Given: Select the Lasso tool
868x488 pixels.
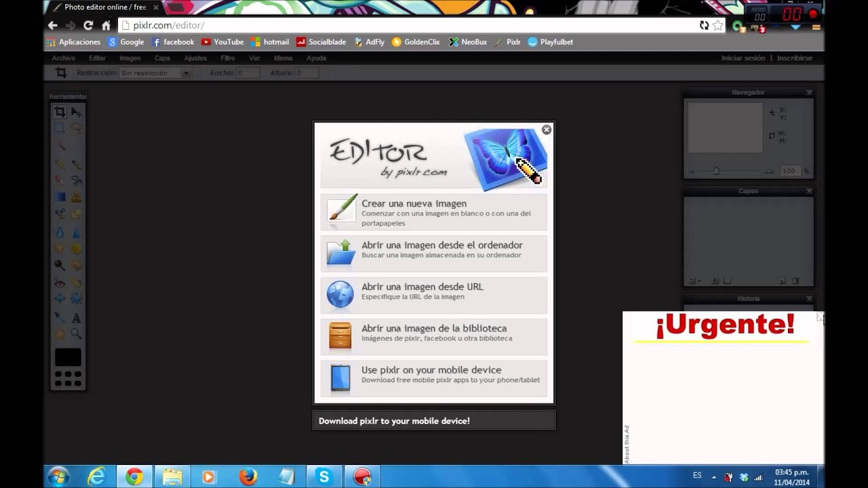Looking at the screenshot, I should point(76,128).
